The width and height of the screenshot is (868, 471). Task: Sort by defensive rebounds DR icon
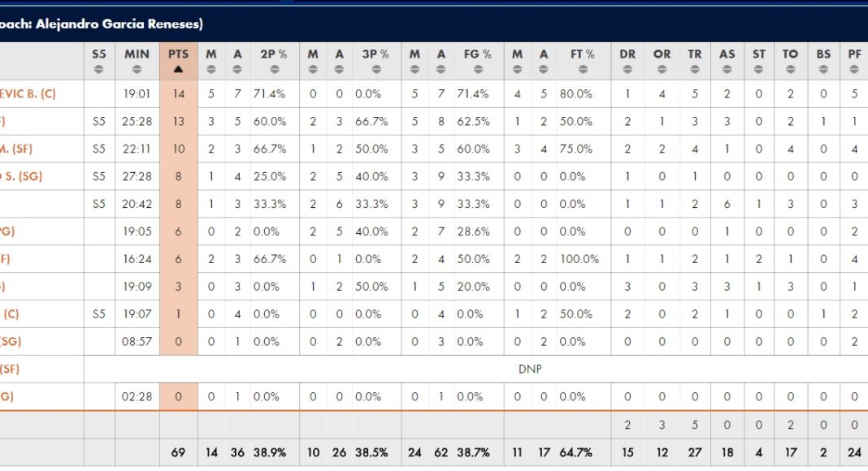tap(627, 69)
